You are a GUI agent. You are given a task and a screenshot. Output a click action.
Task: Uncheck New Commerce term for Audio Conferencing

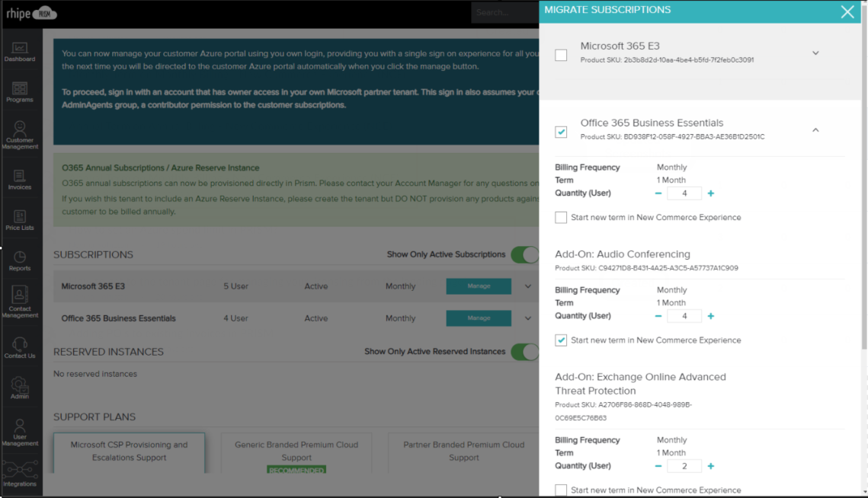coord(561,340)
